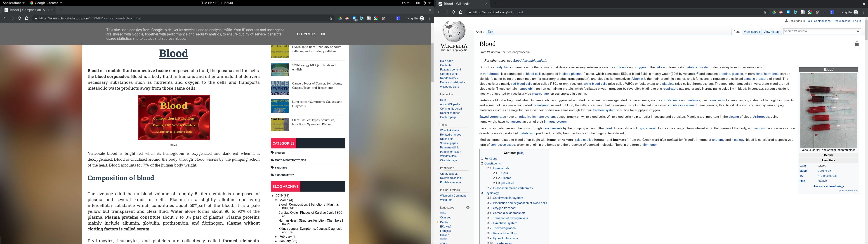
Task: Open the View history tab
Action: coord(771,32)
